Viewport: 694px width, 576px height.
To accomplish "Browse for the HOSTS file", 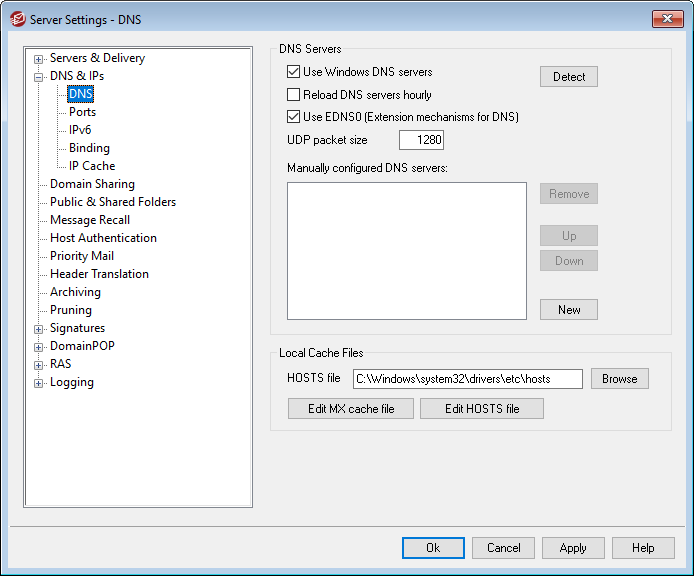I will coord(619,379).
